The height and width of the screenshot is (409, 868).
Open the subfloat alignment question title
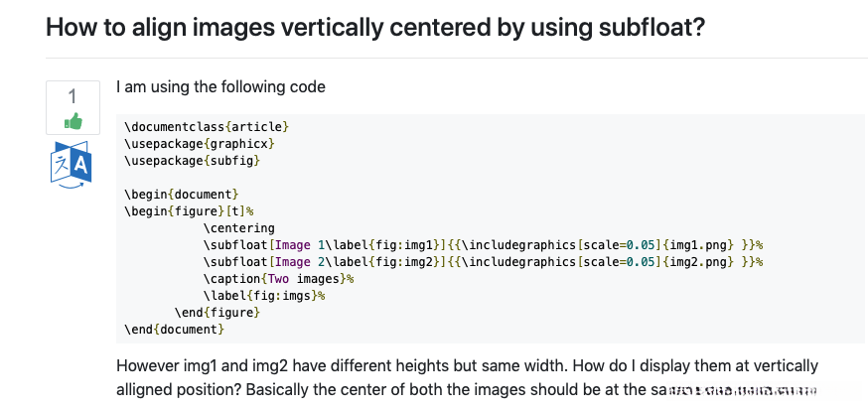[375, 27]
